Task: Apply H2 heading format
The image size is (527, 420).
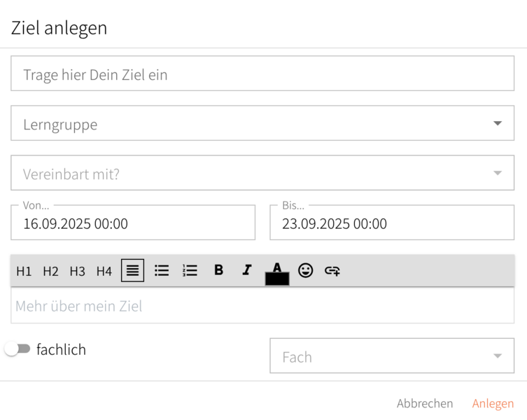Action: coord(50,271)
